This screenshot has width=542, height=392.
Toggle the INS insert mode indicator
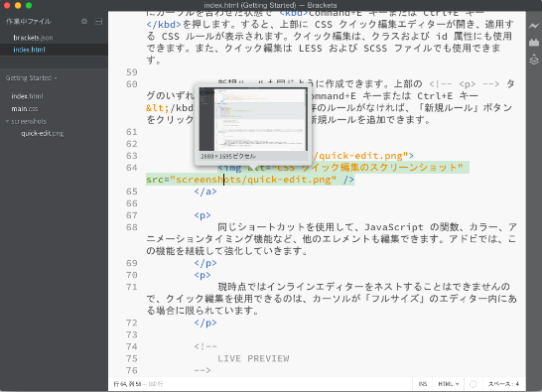coord(423,384)
